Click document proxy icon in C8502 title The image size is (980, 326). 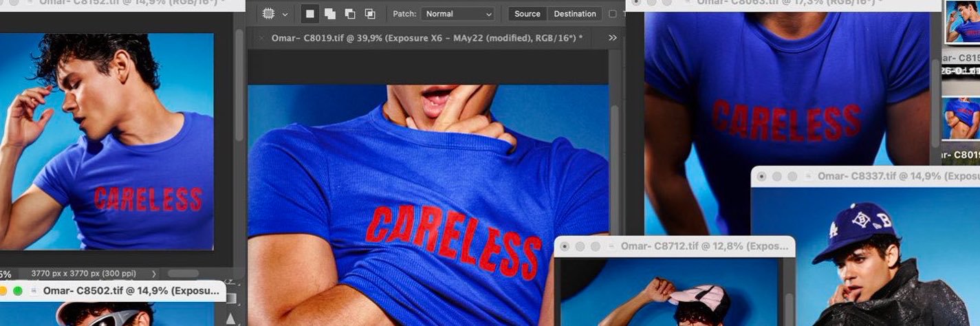tap(34, 291)
